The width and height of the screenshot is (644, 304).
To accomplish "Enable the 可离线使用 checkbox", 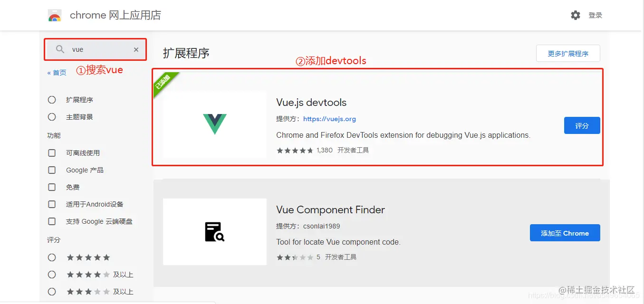I will click(52, 153).
